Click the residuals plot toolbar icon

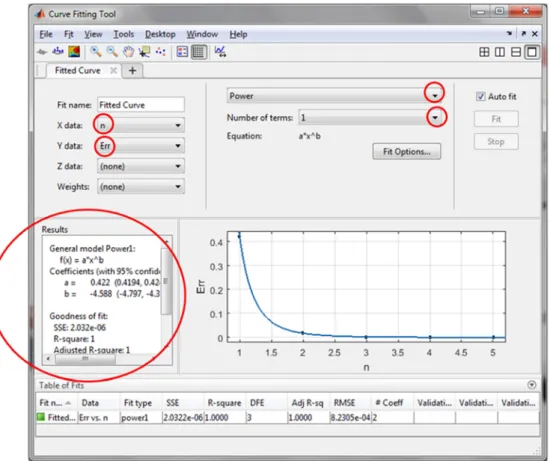pyautogui.click(x=58, y=52)
